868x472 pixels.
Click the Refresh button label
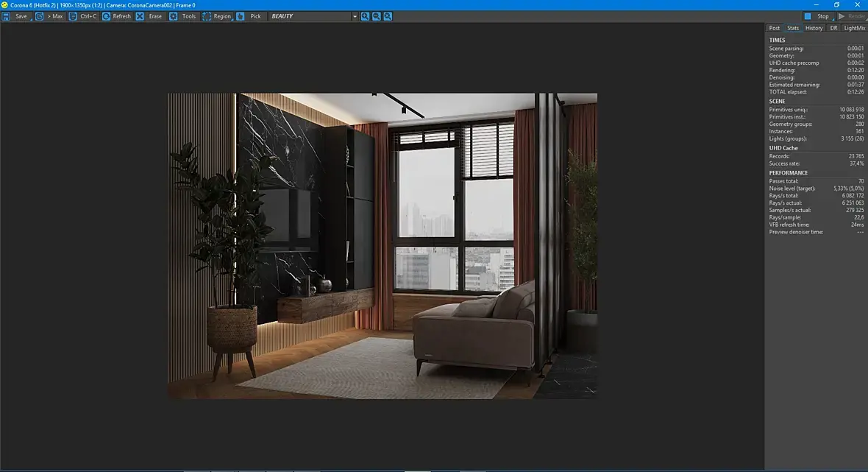point(122,17)
